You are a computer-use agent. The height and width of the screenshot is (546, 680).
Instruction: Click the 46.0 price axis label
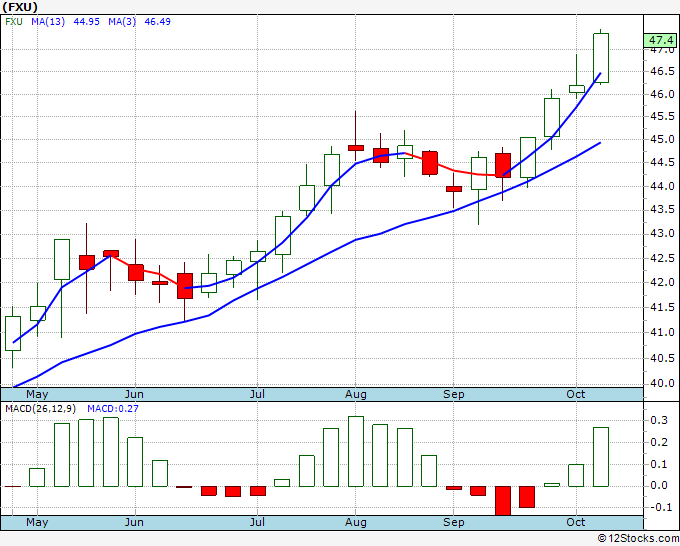pyautogui.click(x=662, y=94)
